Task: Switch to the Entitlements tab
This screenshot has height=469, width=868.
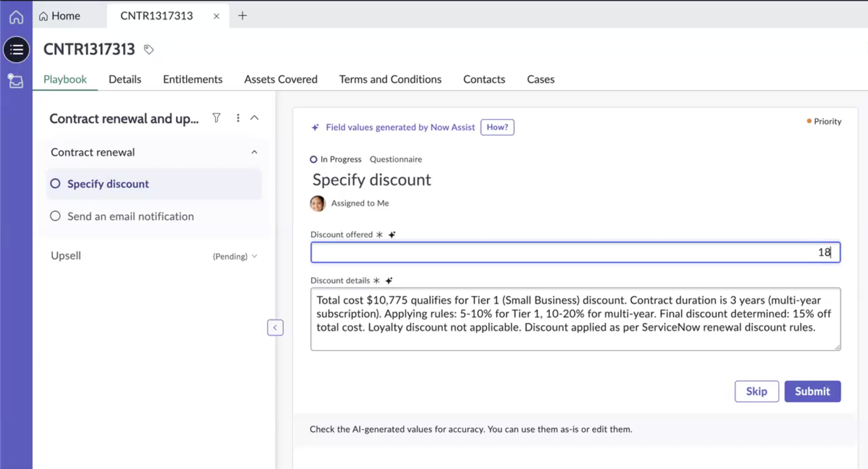Action: pos(192,80)
